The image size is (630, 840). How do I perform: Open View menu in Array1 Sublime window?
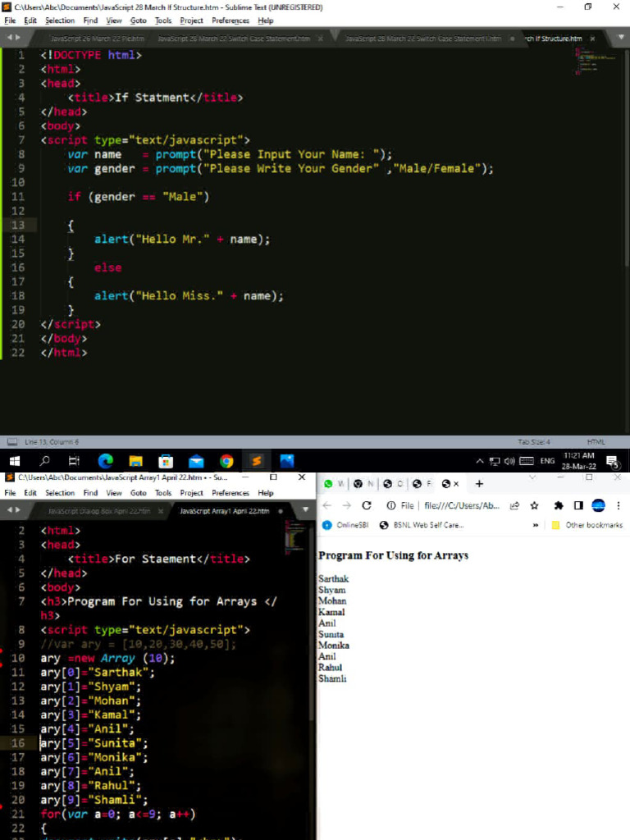click(x=113, y=492)
